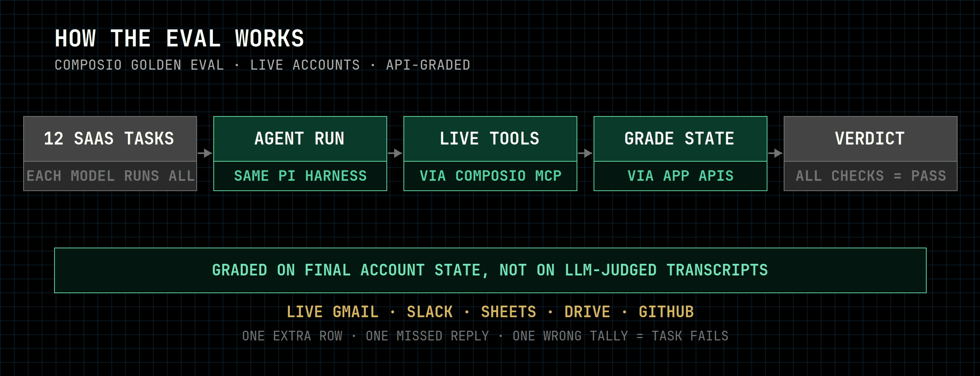Click the SLACK text
Screen dimensions: 980x376
[x=430, y=312]
